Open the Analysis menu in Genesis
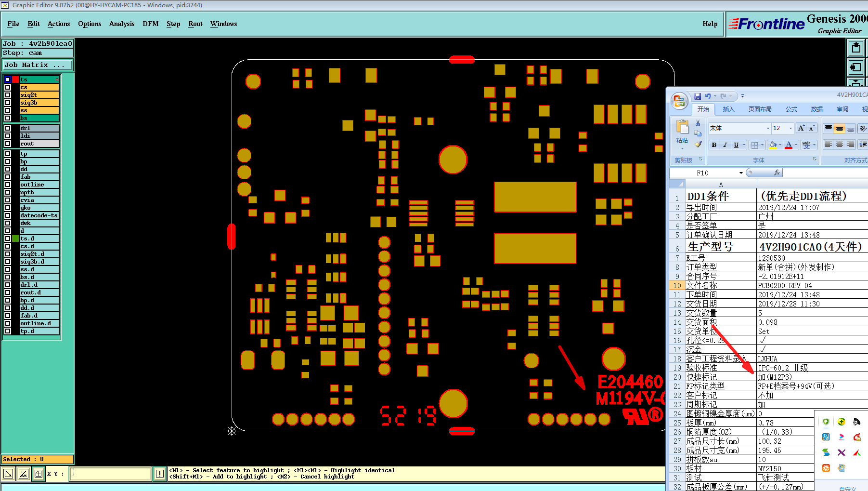Image resolution: width=868 pixels, height=491 pixels. coord(122,24)
